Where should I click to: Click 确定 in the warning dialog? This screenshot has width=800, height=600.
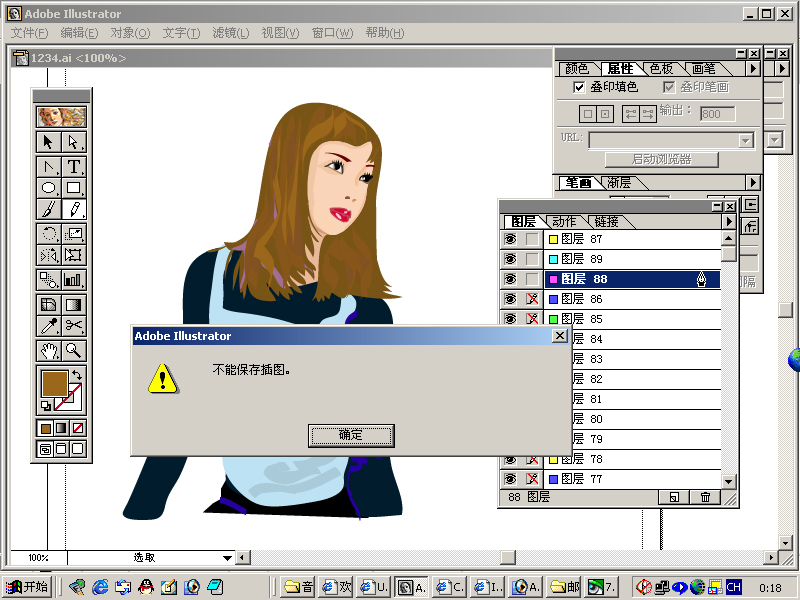click(x=351, y=435)
